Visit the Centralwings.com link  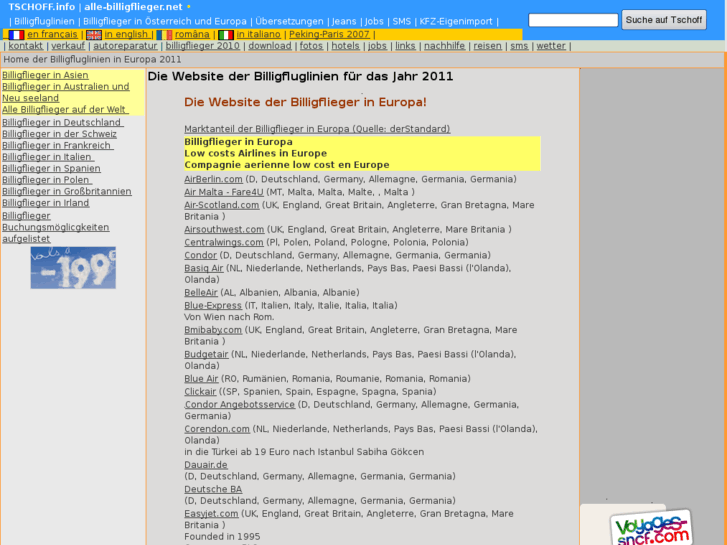click(223, 243)
